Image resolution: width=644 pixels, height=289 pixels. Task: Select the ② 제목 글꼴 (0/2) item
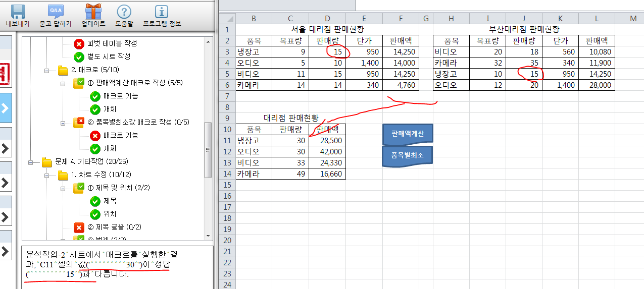coord(118,227)
